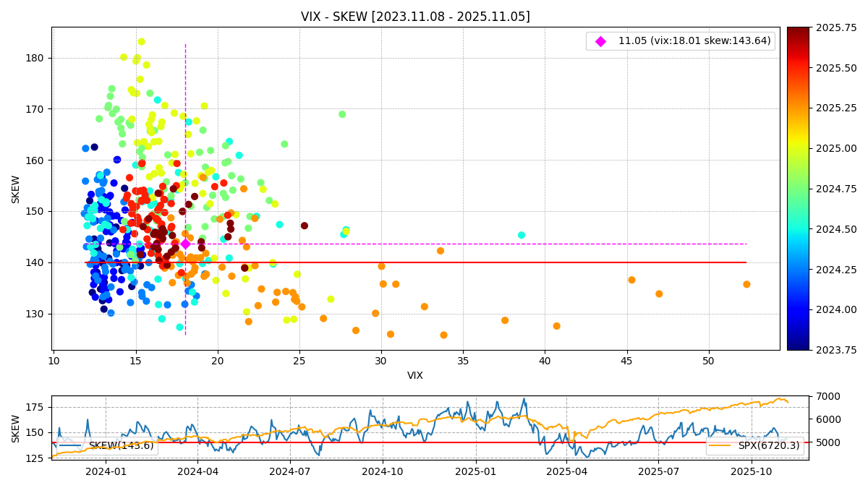Click the blue SKEW line sample in lower legend
This screenshot has height=488, width=868.
click(x=69, y=446)
